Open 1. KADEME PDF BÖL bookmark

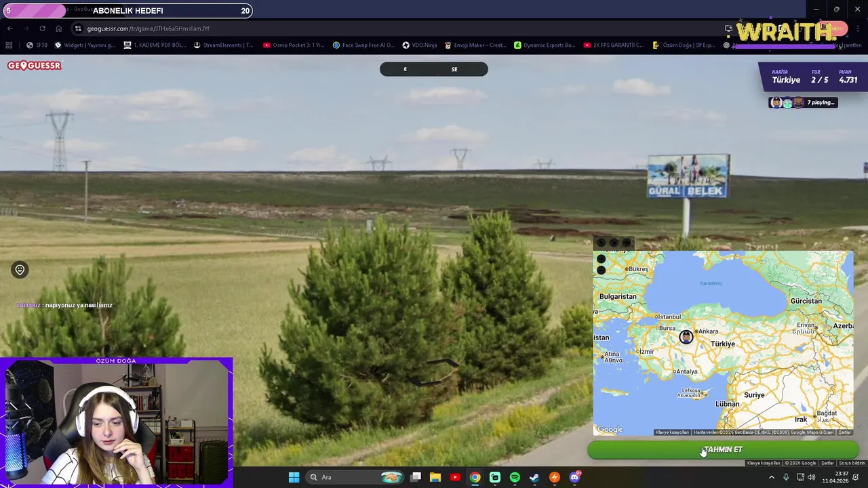click(x=155, y=45)
